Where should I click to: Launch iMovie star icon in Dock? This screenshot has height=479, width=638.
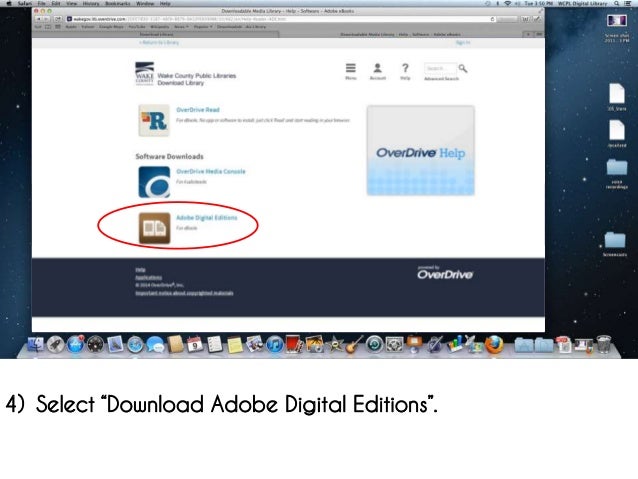(335, 345)
